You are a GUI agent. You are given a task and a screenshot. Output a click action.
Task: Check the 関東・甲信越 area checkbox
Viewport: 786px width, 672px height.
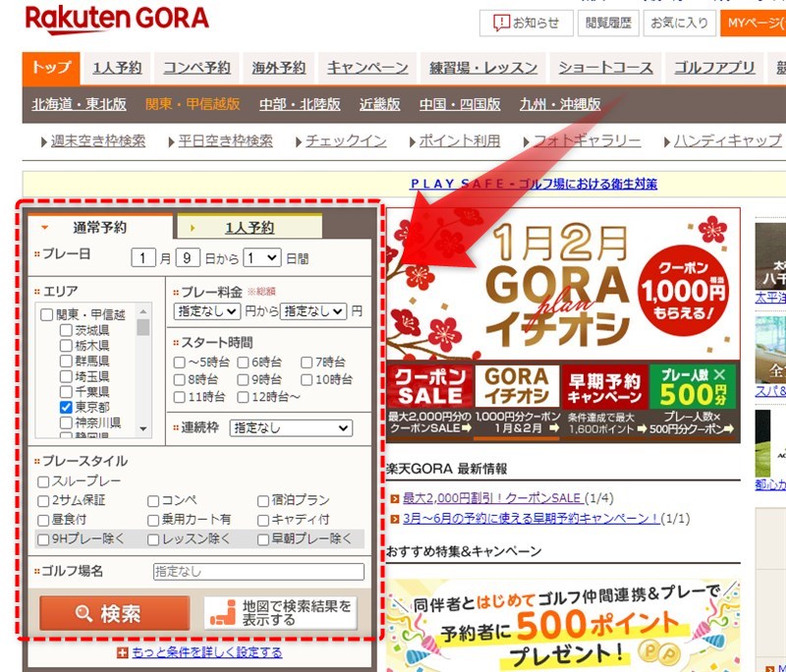(x=46, y=314)
